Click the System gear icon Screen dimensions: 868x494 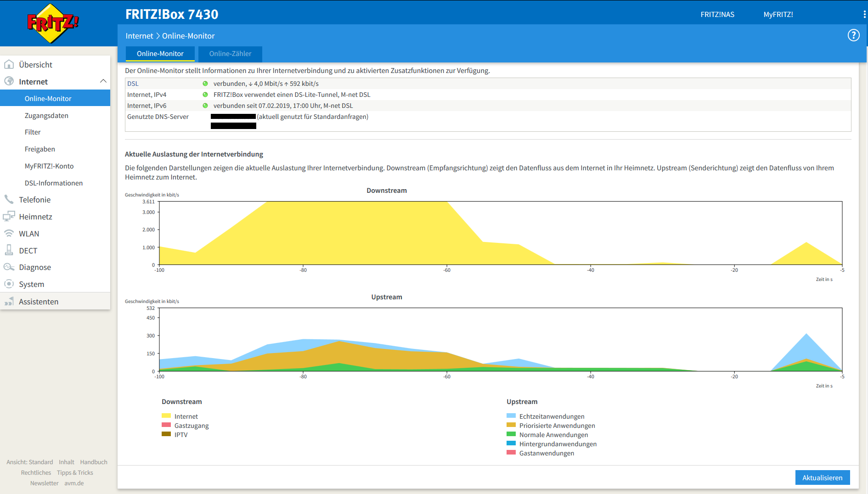pyautogui.click(x=9, y=284)
